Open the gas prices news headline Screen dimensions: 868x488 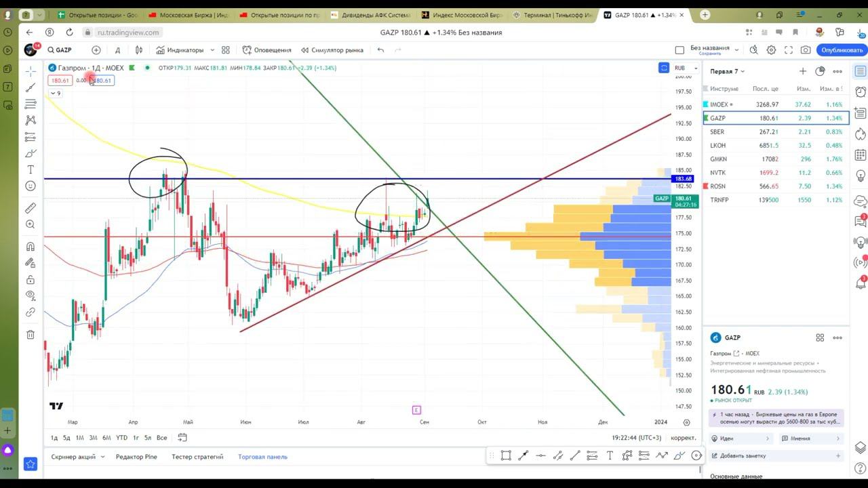pyautogui.click(x=776, y=418)
